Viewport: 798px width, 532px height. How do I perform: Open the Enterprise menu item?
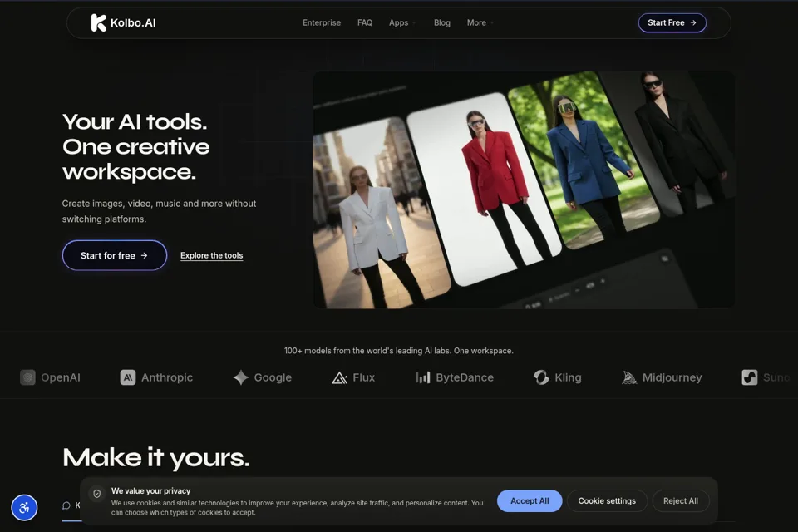tap(322, 23)
